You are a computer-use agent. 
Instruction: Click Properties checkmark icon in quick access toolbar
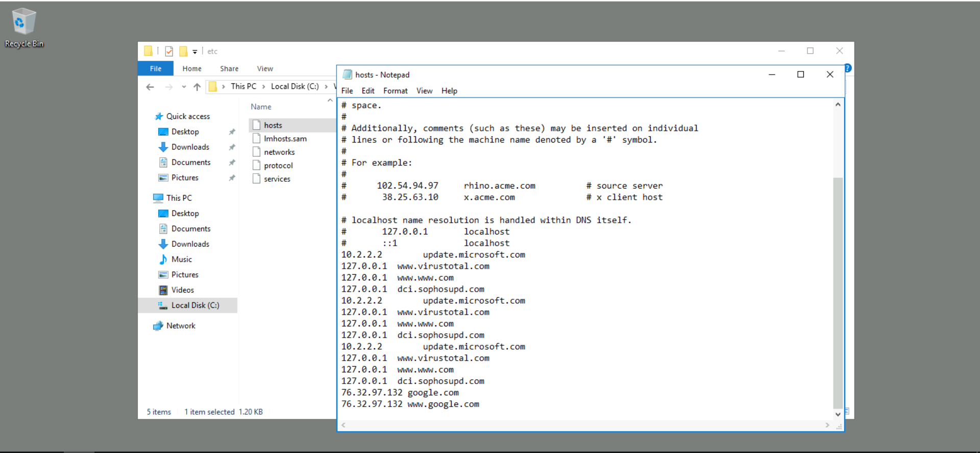point(169,51)
